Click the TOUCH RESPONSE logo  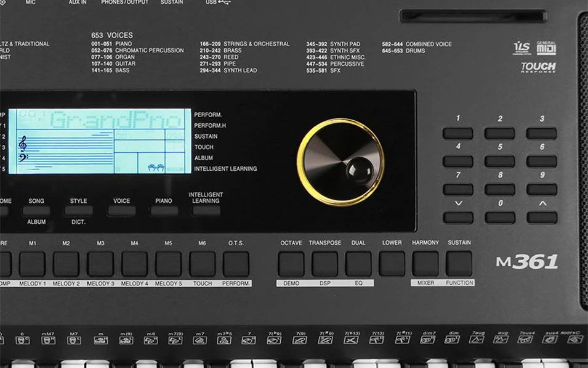538,67
